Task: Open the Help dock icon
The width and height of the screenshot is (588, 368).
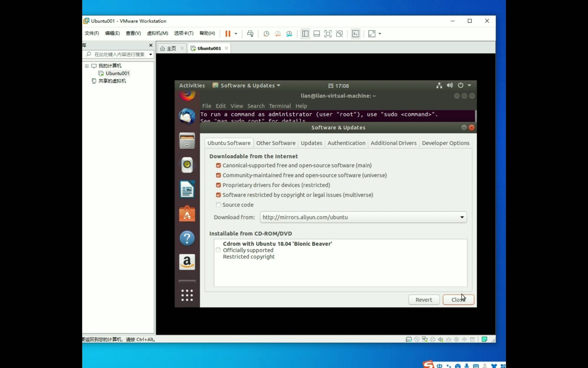Action: [x=187, y=238]
